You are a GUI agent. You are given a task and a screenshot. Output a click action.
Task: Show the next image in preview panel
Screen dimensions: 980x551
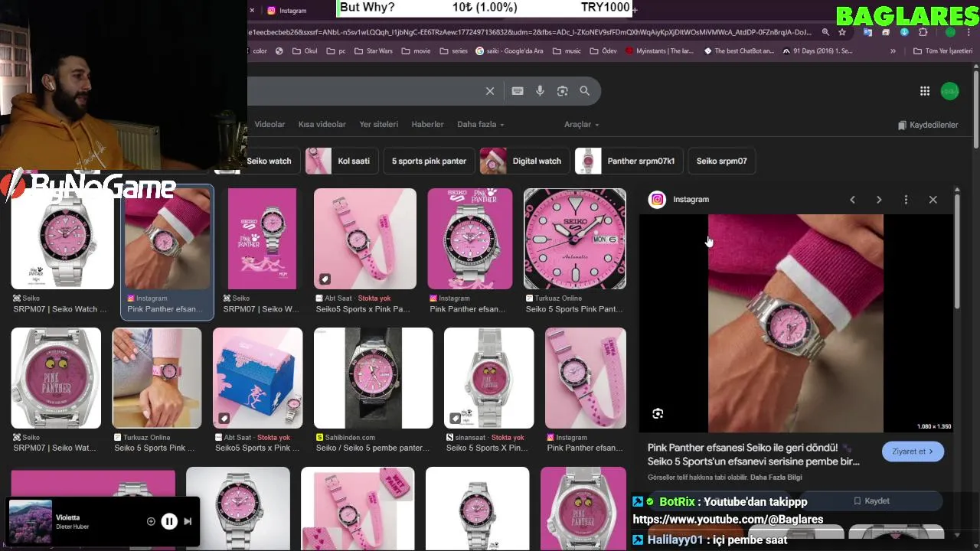[x=879, y=200]
